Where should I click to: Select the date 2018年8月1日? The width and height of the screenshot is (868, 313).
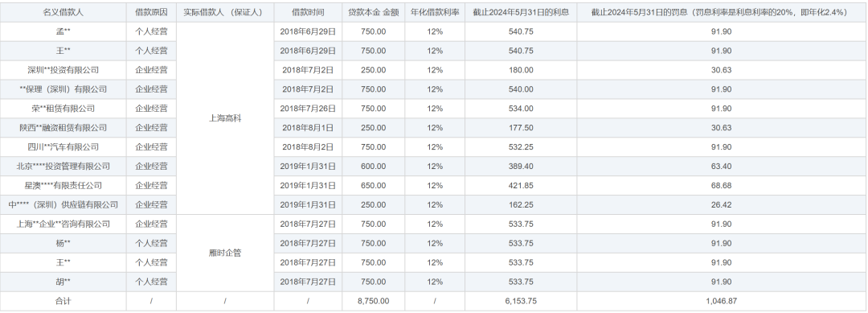pos(308,127)
